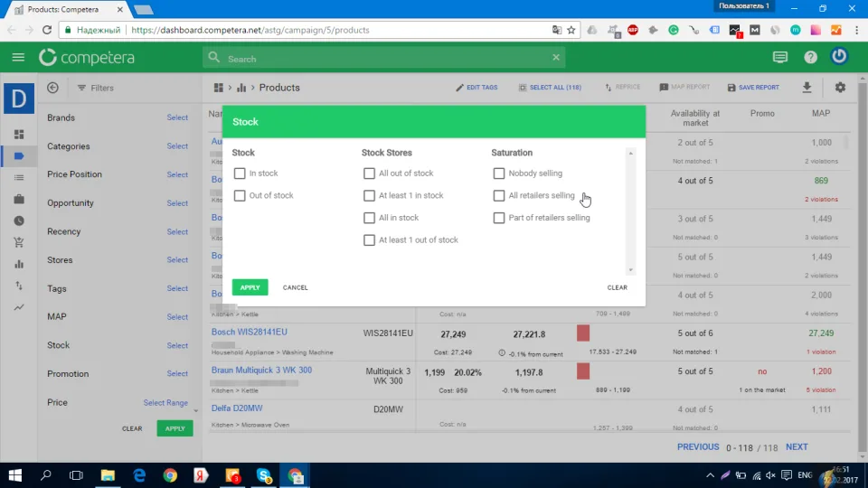Screen dimensions: 868x488
Task: Click red indicator in Bosch WIS28141EU row
Action: point(583,333)
